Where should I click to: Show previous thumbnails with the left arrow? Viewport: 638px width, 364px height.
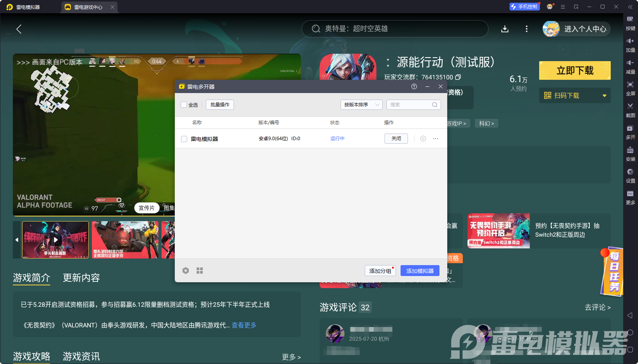[17, 240]
